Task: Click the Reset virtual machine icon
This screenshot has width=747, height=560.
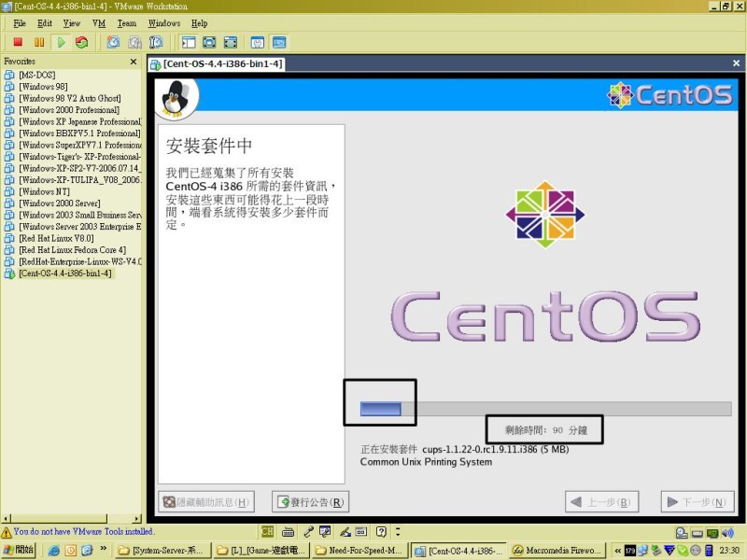Action: click(82, 42)
